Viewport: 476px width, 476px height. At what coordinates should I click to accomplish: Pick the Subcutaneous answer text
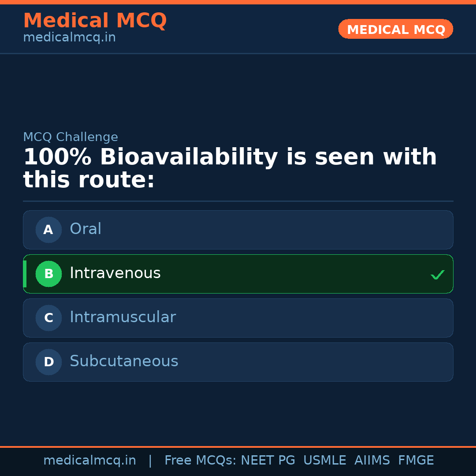(x=124, y=361)
